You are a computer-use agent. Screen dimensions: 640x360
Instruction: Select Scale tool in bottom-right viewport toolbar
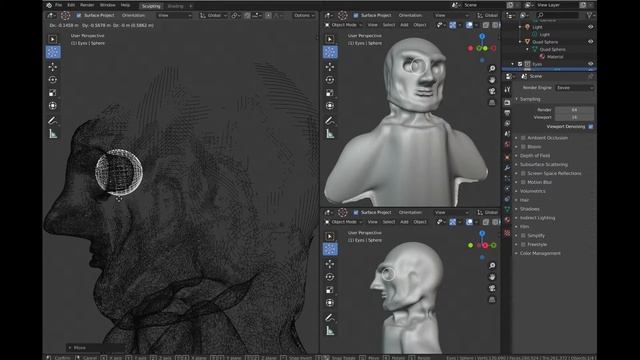(x=330, y=290)
